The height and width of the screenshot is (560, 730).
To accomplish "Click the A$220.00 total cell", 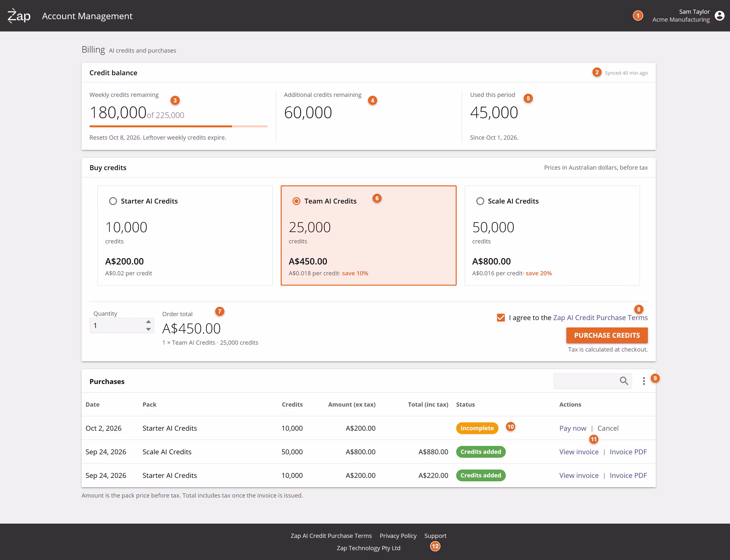I will coord(433,476).
